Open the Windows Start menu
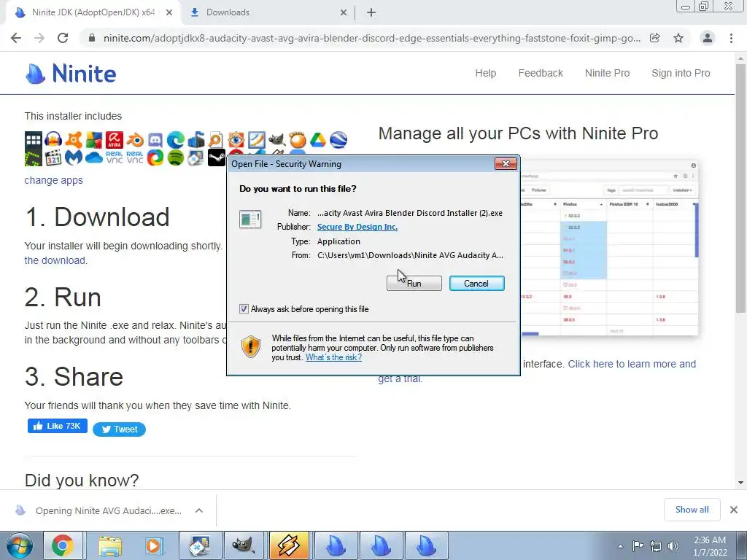The width and height of the screenshot is (747, 560). 19,545
